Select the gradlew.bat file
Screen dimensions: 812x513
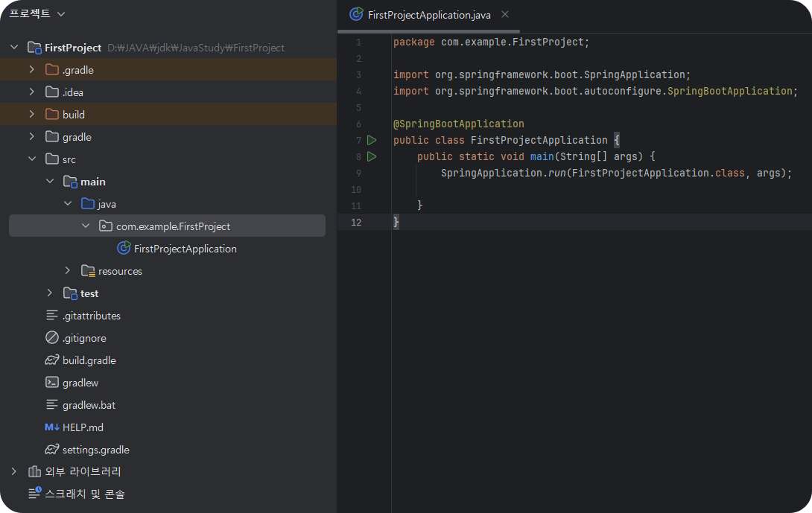click(89, 405)
